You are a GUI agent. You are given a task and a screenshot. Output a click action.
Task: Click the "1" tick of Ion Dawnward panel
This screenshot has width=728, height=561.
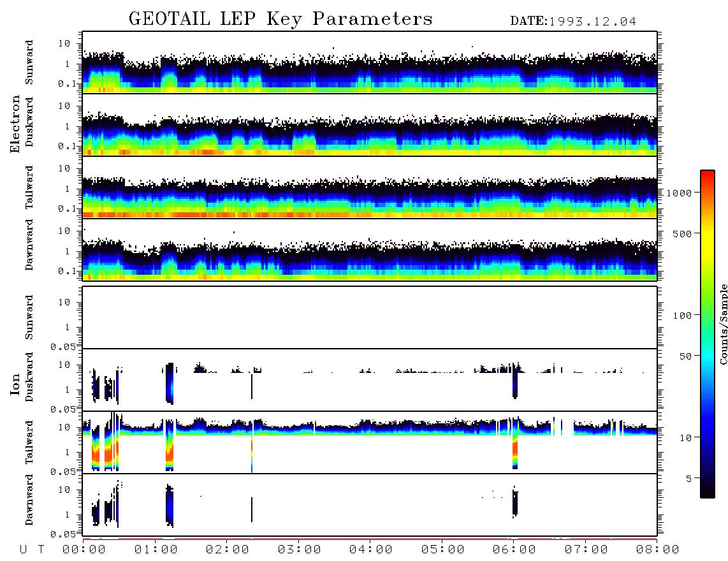click(x=68, y=514)
